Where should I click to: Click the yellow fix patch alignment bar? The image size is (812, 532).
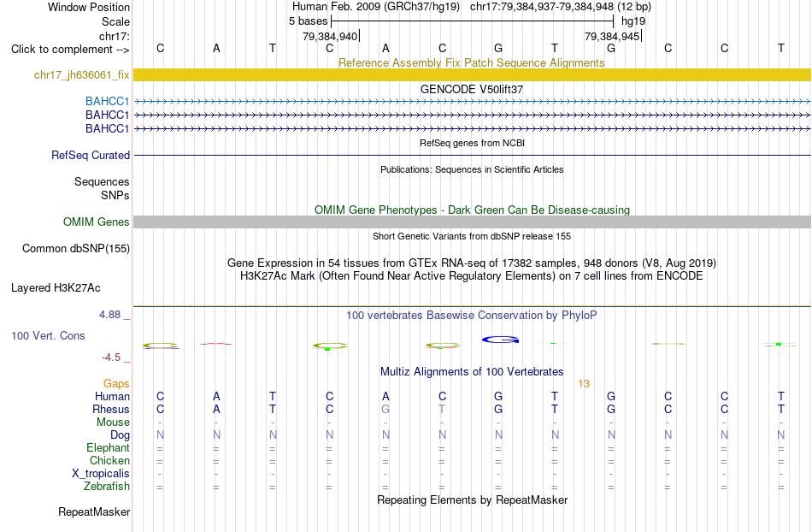point(472,75)
